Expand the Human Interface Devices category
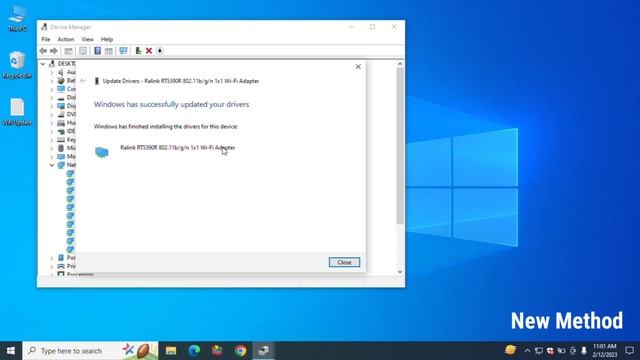Image resolution: width=640 pixels, height=360 pixels. (52, 123)
